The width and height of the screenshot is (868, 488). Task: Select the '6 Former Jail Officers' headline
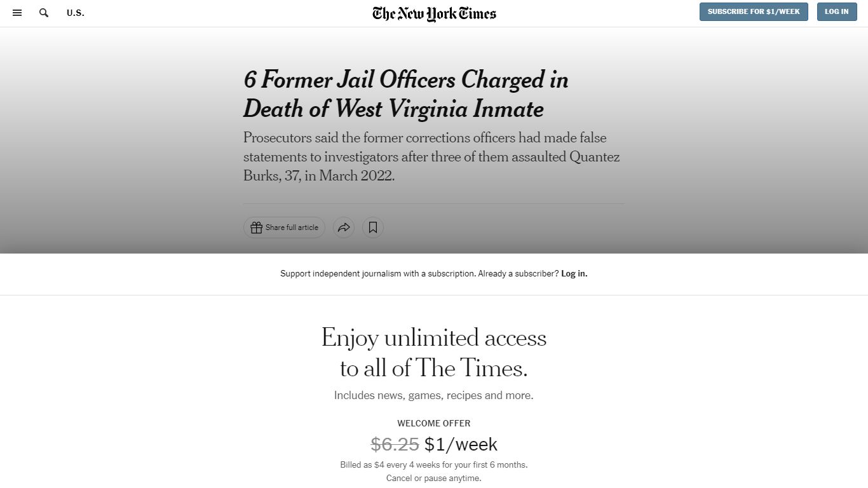pos(406,94)
